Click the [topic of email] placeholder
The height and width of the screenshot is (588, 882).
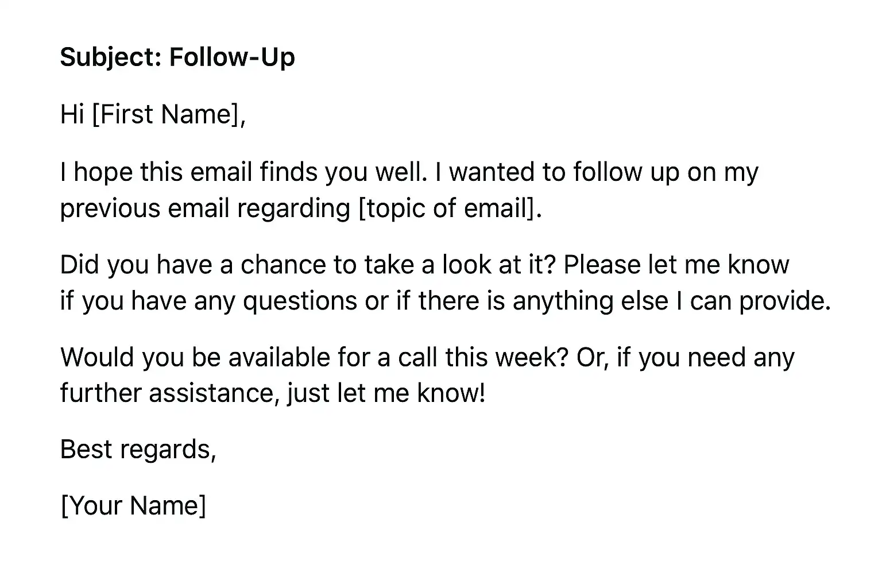click(x=449, y=208)
